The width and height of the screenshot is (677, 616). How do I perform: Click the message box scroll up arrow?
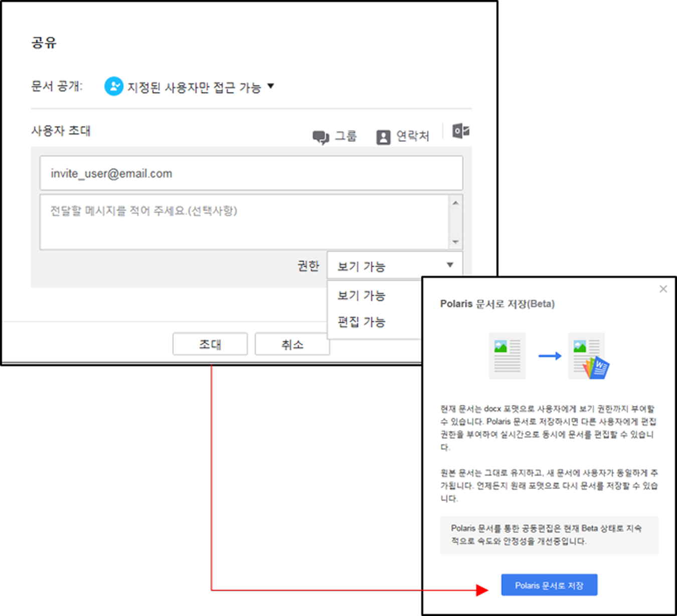pos(455,203)
